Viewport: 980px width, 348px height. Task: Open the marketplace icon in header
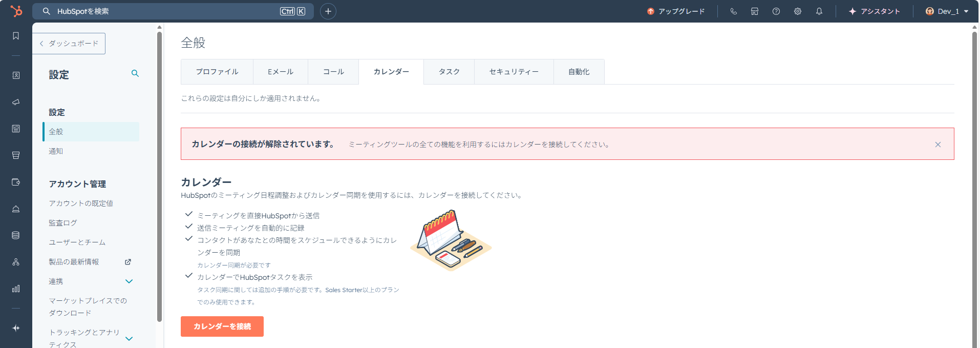[x=755, y=11]
